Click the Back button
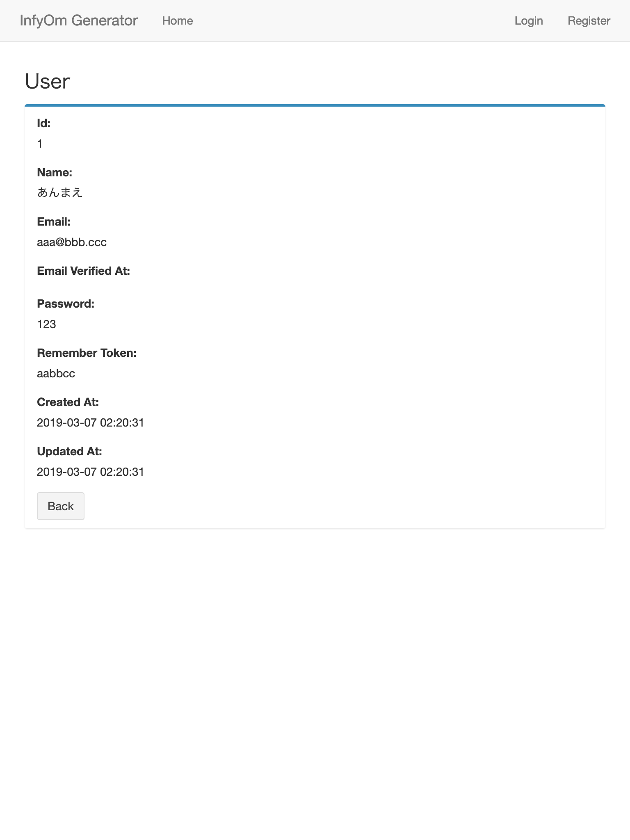Image resolution: width=630 pixels, height=840 pixels. pos(61,506)
